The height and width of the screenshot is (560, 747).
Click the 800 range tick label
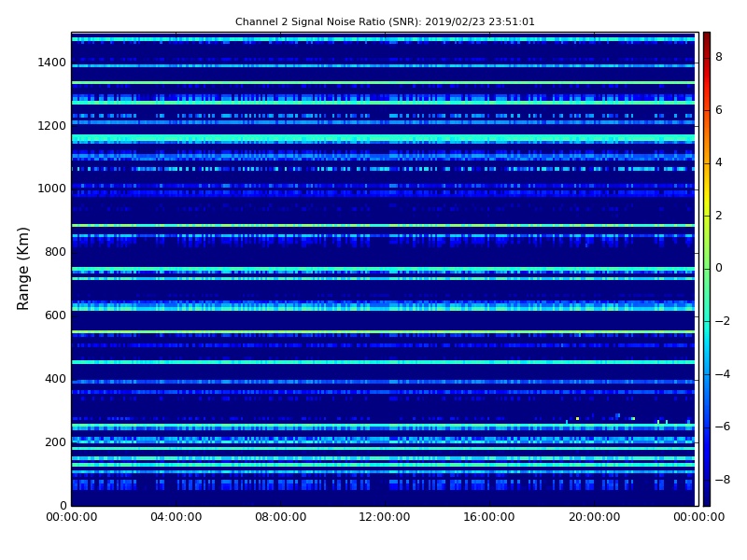coord(55,252)
